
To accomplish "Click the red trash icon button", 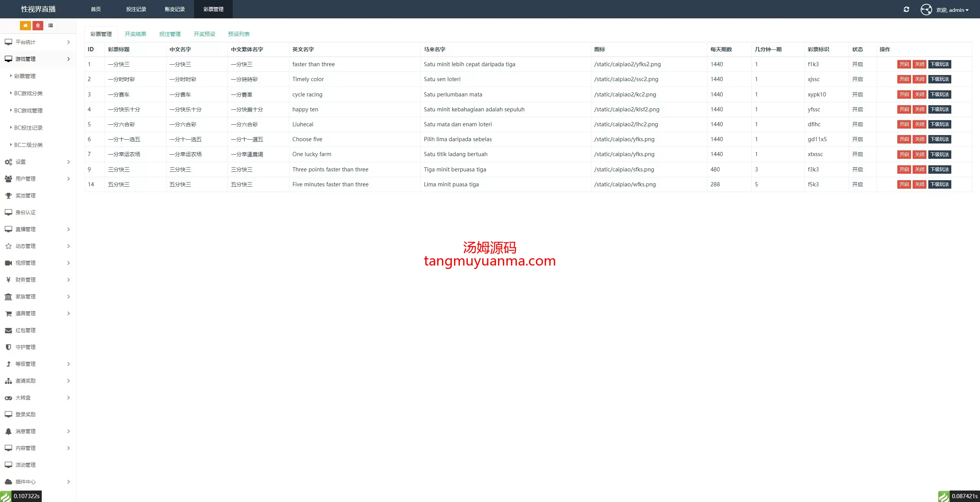I will tap(38, 26).
